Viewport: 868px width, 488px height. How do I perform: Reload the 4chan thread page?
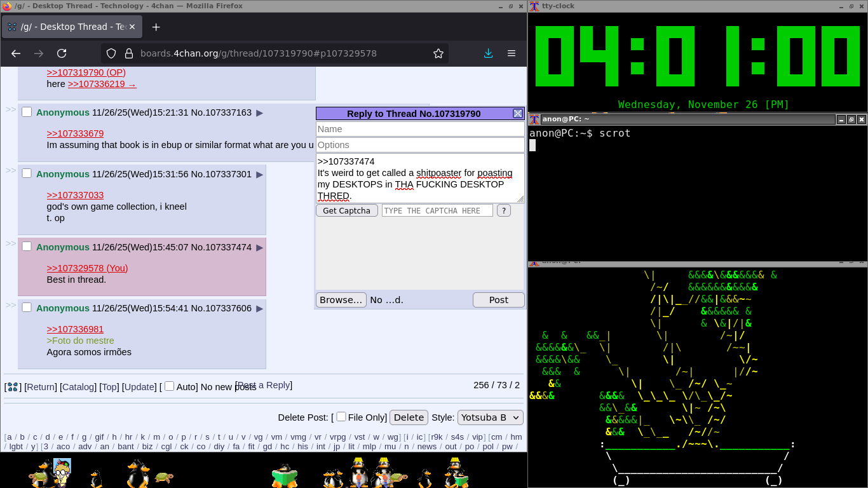(x=62, y=53)
